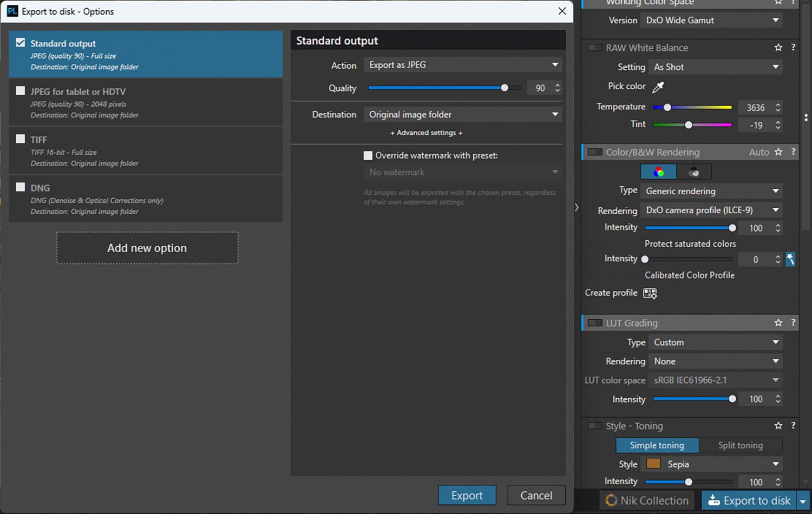Select the Simple toning tab
Image resolution: width=812 pixels, height=514 pixels.
(x=657, y=445)
